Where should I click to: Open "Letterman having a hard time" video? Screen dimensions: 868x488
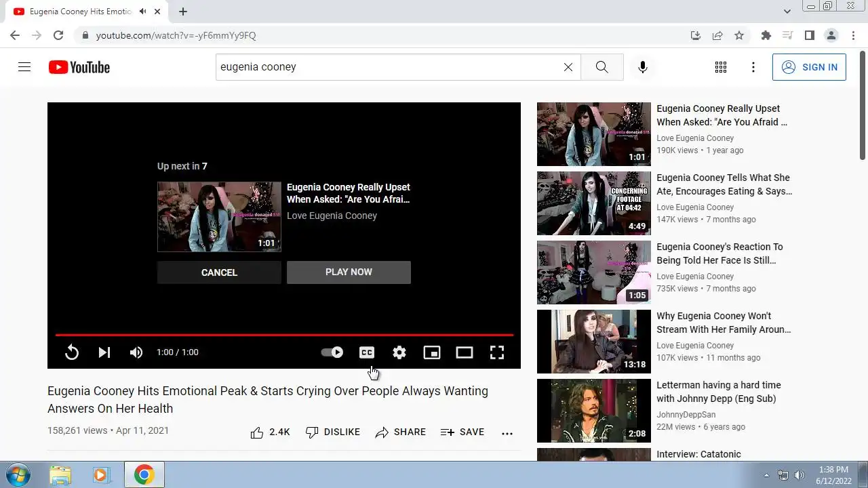tap(719, 392)
